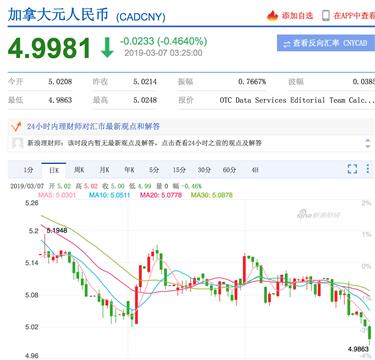Open fullscreen chart mode icon
375x360 pixels.
352,169
